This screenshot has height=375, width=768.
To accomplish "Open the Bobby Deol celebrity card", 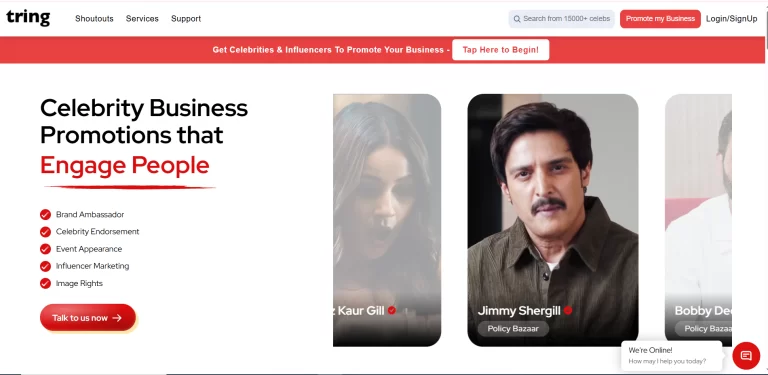I will 698,220.
